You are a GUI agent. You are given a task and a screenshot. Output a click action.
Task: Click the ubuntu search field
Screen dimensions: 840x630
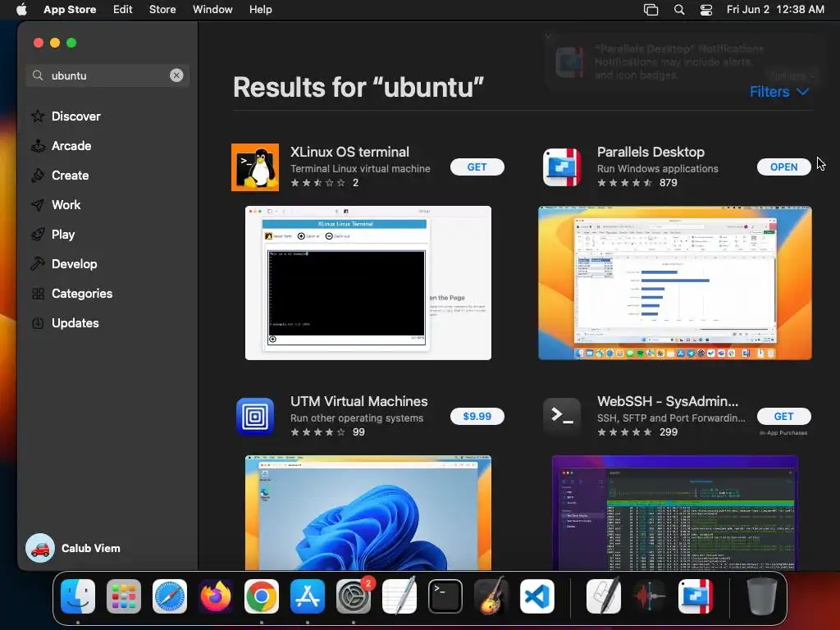click(x=107, y=75)
